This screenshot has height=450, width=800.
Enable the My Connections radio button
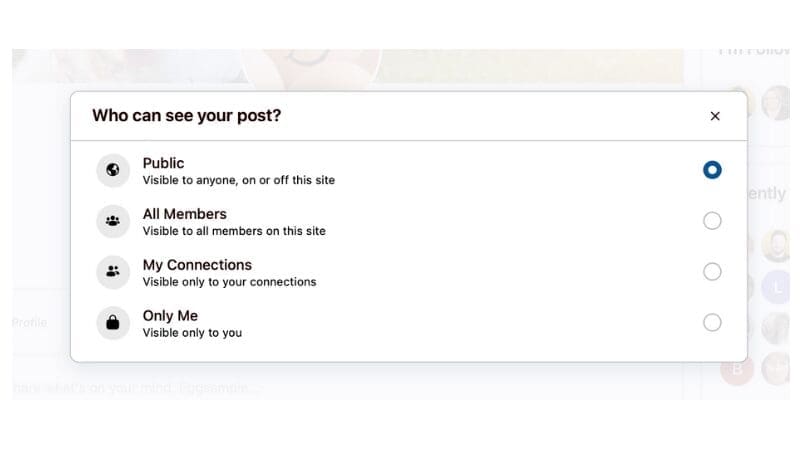(712, 272)
